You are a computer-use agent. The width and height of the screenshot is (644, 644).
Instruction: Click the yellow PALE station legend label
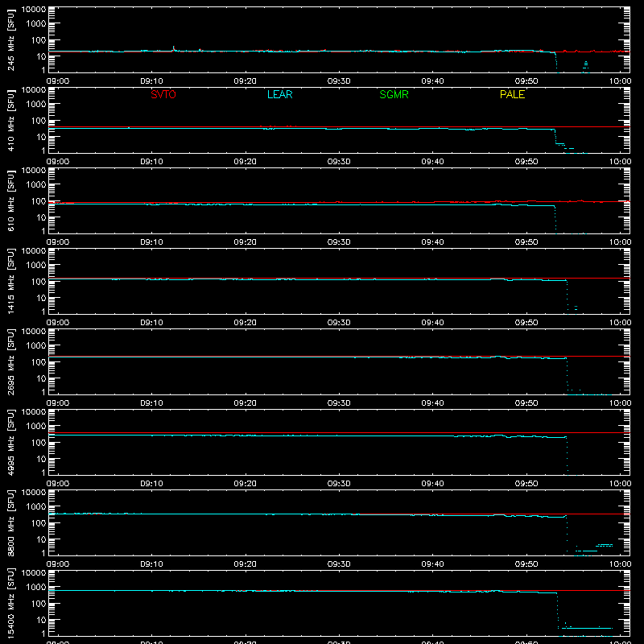(512, 94)
